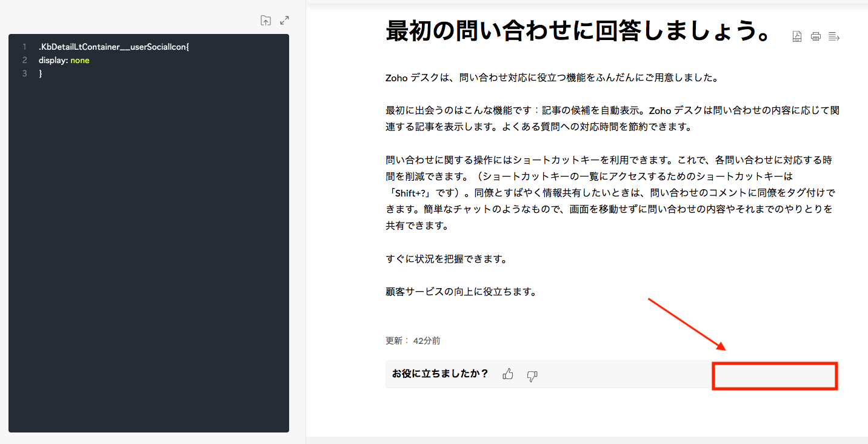Click the 顧客サービスの向上に役立ちます sentence
Screen dimensions: 868x444
(461, 291)
